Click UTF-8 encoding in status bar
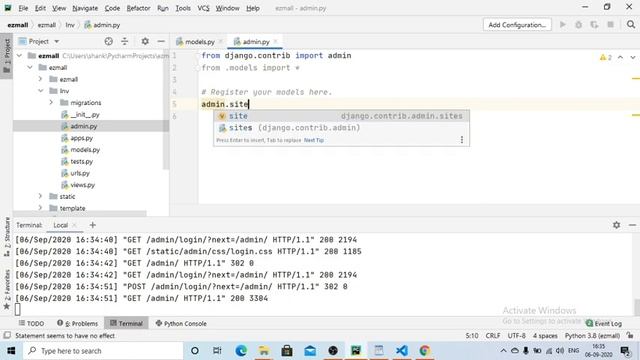640x360 pixels. click(516, 336)
